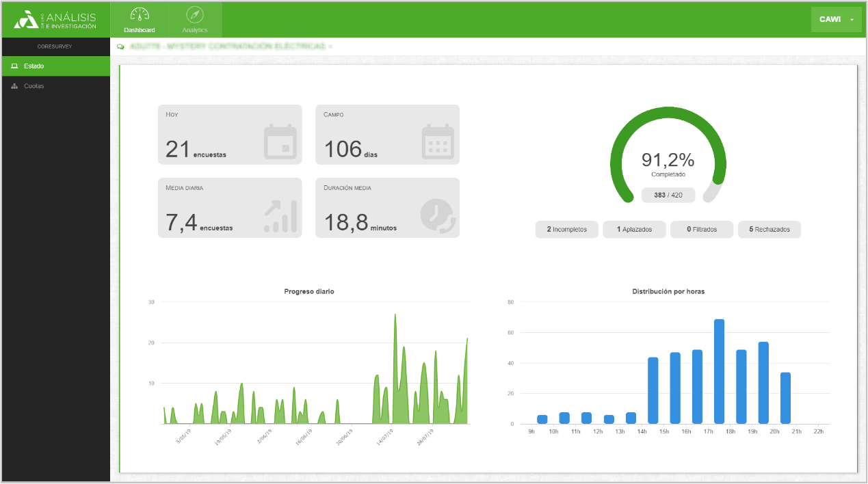
Task: Open Cuotas sidebar menu item
Action: (x=34, y=86)
